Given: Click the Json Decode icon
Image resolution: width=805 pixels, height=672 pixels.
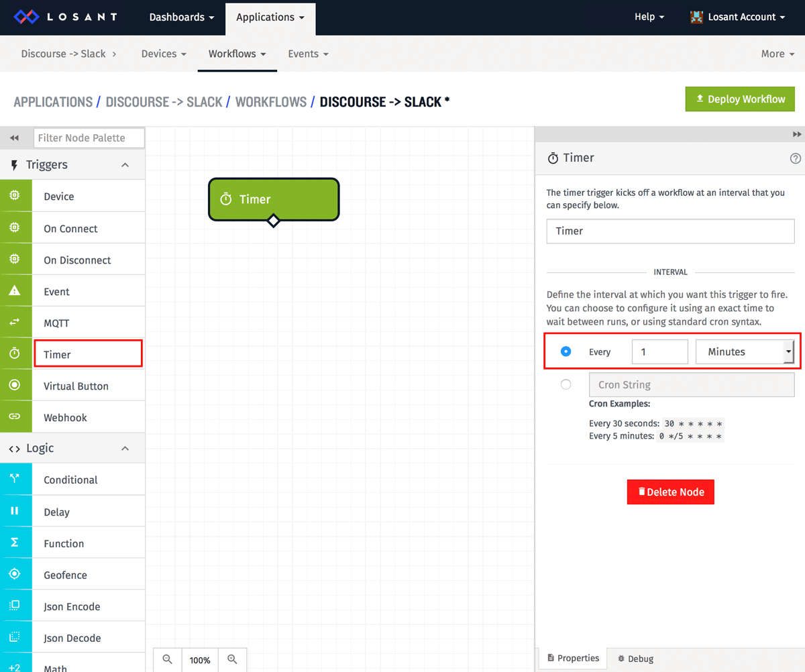Looking at the screenshot, I should coord(15,638).
